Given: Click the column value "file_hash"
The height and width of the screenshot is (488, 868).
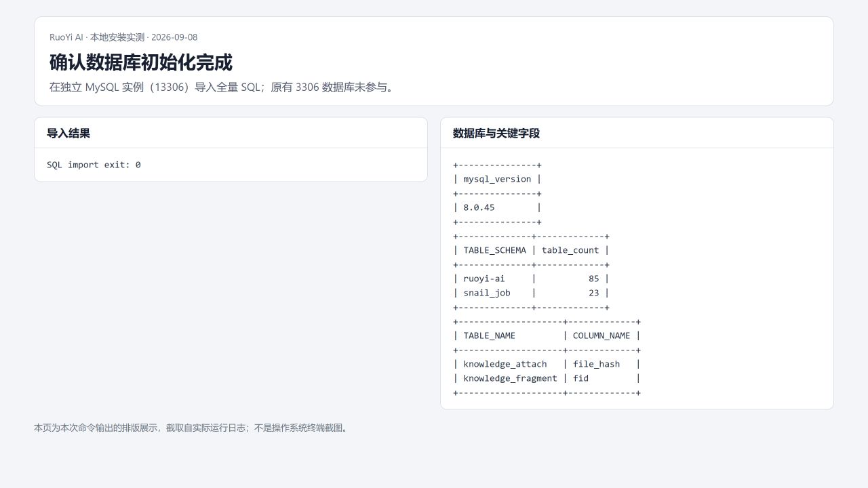Looking at the screenshot, I should tap(596, 364).
